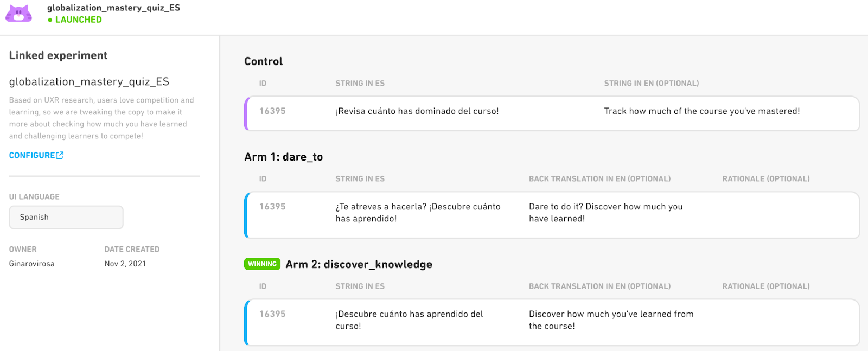Click the purple cat logo icon

[19, 14]
